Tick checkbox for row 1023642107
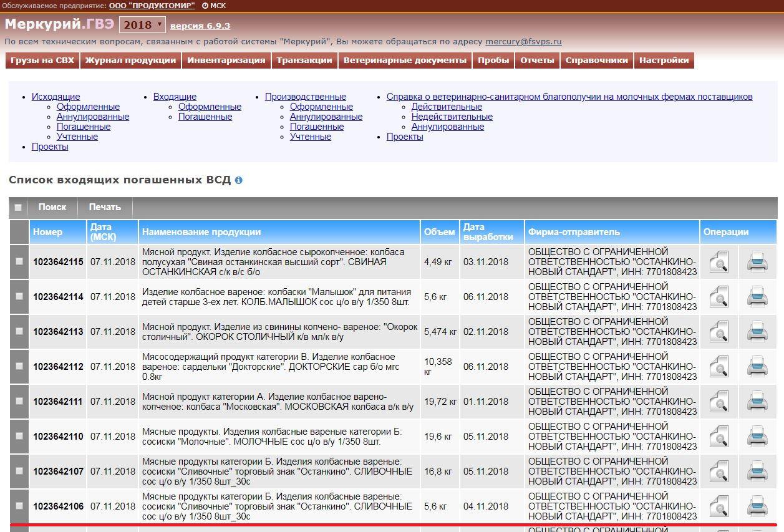 [x=19, y=472]
